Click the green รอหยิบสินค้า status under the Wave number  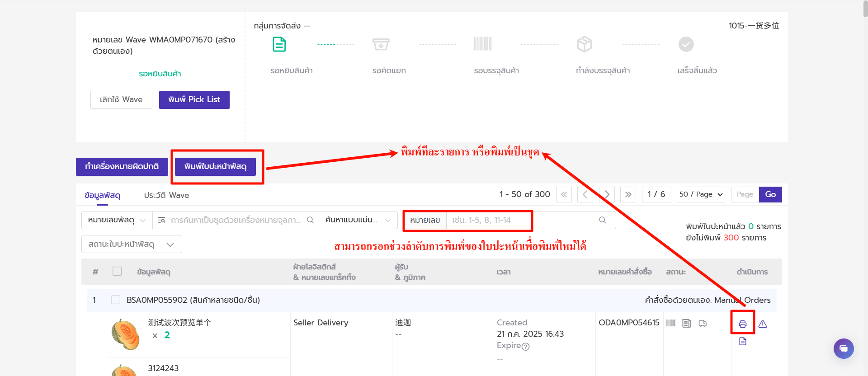(160, 74)
